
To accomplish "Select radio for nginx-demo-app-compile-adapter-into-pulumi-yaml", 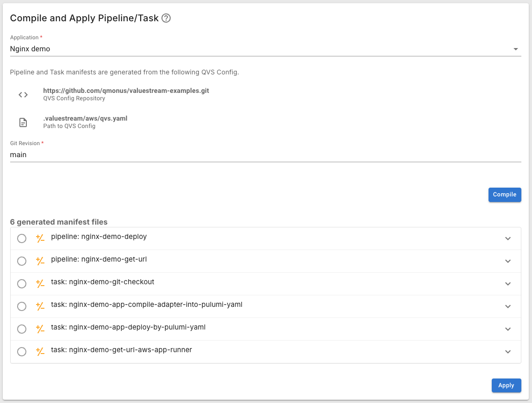I will 22,306.
